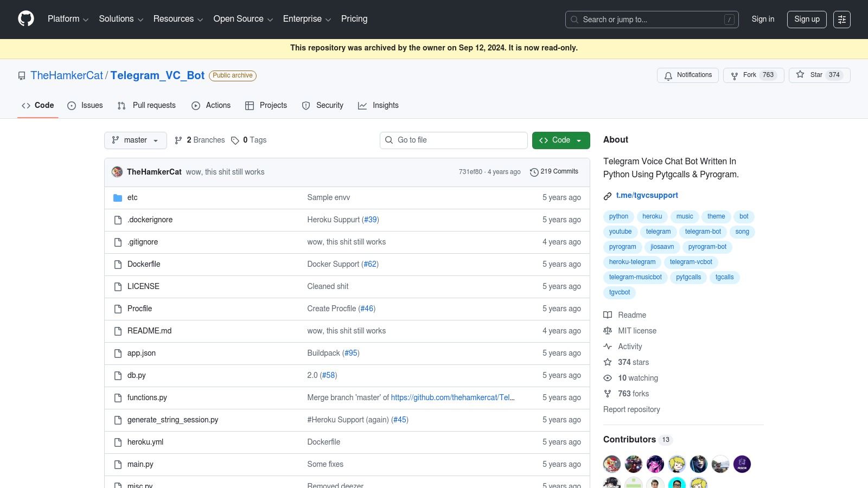The height and width of the screenshot is (488, 868).
Task: Switch to the Pull requests tab
Action: click(146, 106)
